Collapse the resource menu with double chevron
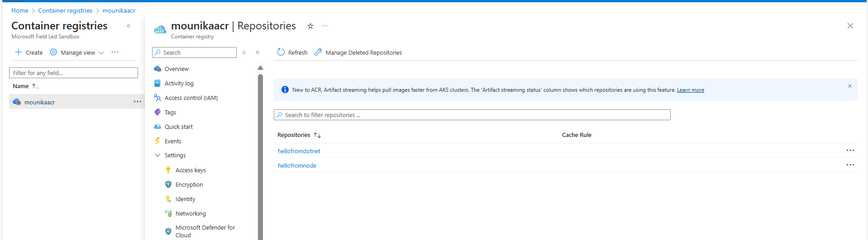This screenshot has height=240, width=868. click(258, 52)
